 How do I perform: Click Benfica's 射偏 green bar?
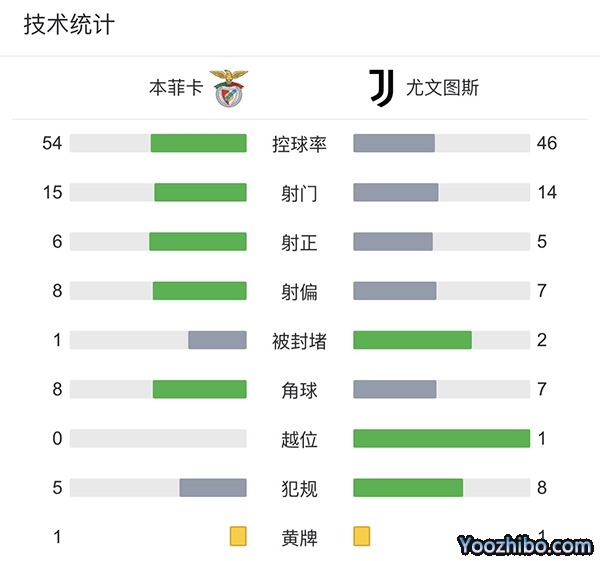pyautogui.click(x=199, y=291)
